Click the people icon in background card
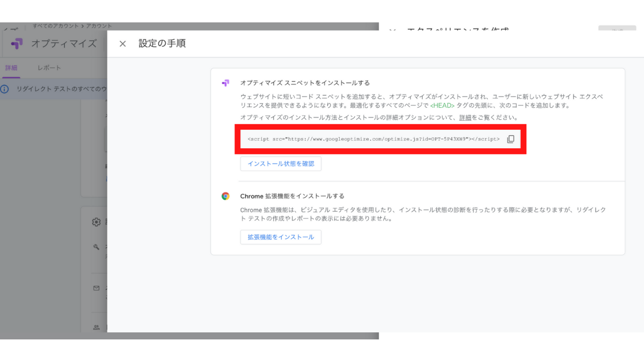The height and width of the screenshot is (362, 644). (x=96, y=327)
